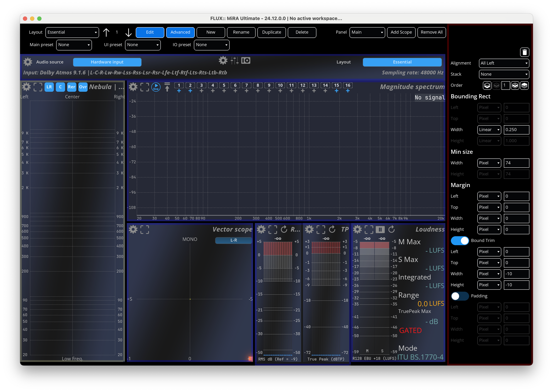
Task: Expand the TP meter to fullscreen
Action: click(320, 229)
